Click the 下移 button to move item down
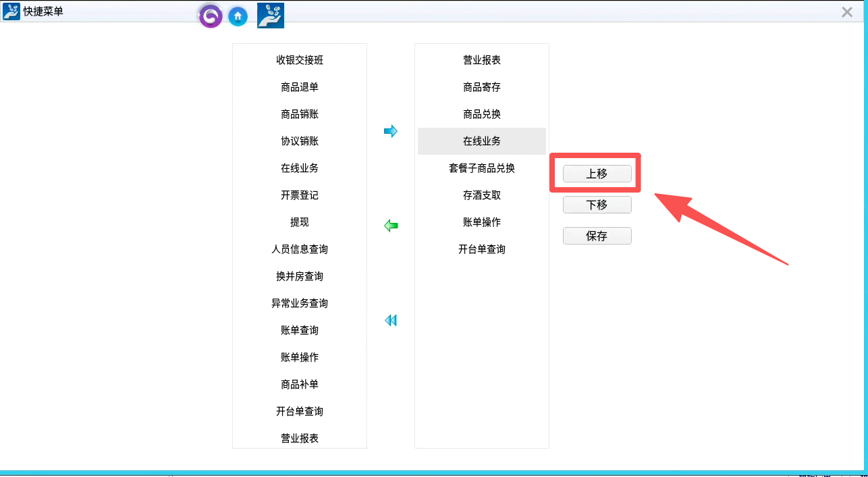This screenshot has width=868, height=477. [x=597, y=205]
